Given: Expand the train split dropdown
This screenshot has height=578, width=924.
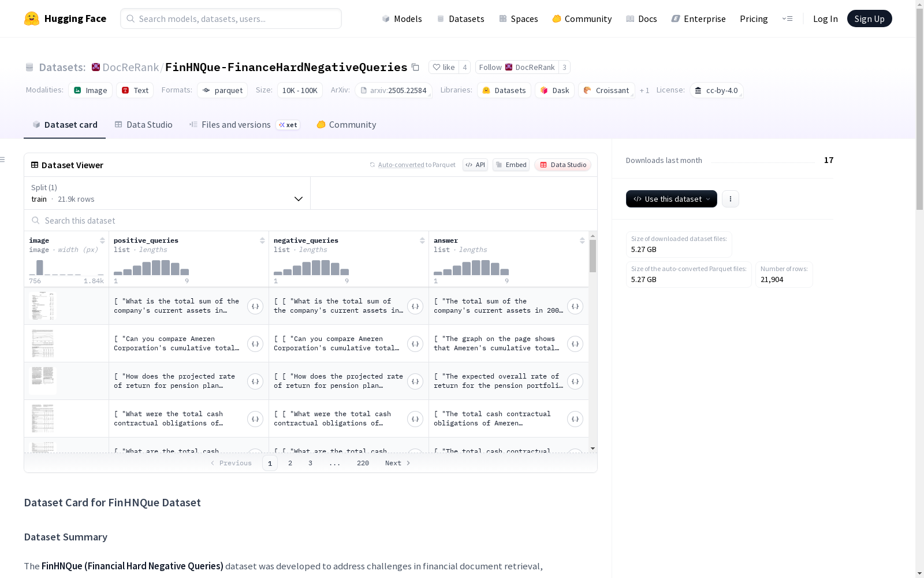Looking at the screenshot, I should pyautogui.click(x=167, y=193).
